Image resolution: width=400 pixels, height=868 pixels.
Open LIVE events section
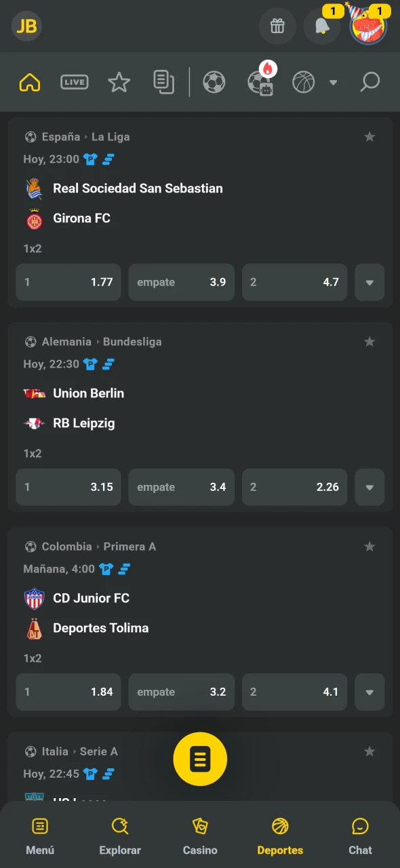74,81
